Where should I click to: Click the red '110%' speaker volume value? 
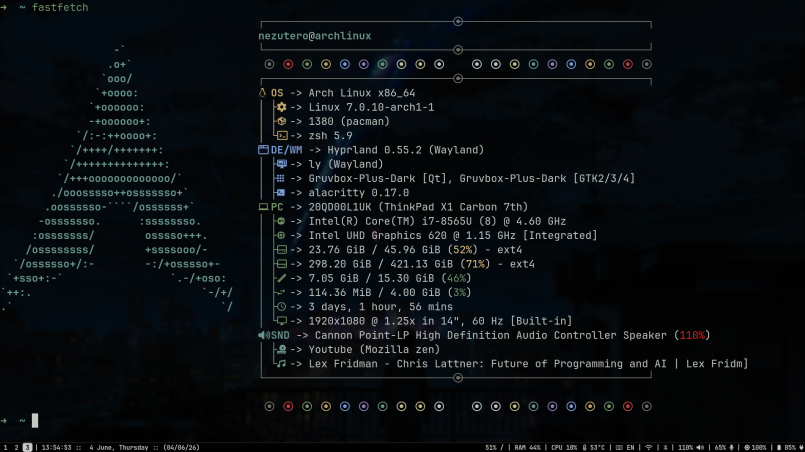click(x=692, y=335)
